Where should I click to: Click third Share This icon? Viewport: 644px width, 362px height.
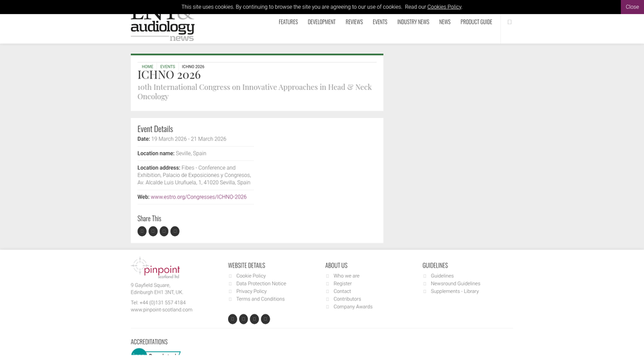pyautogui.click(x=164, y=231)
